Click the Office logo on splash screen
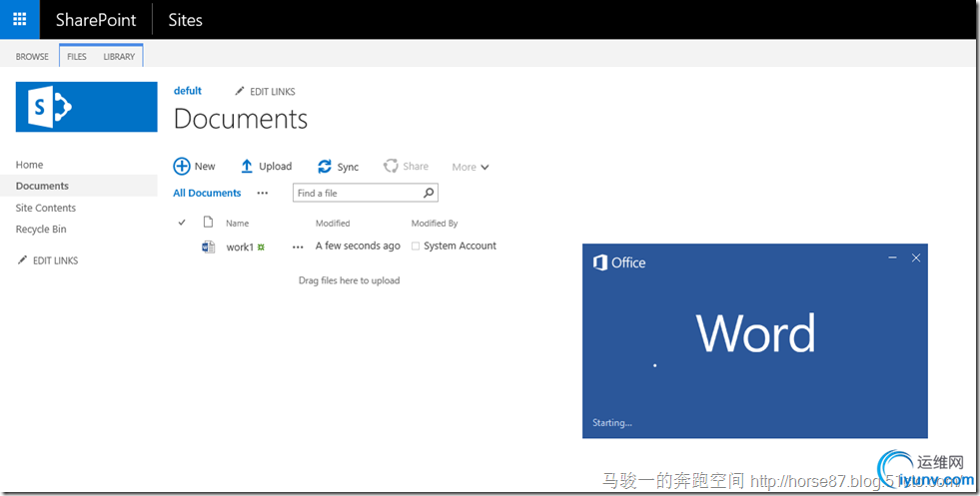Image resolution: width=980 pixels, height=496 pixels. pyautogui.click(x=600, y=262)
